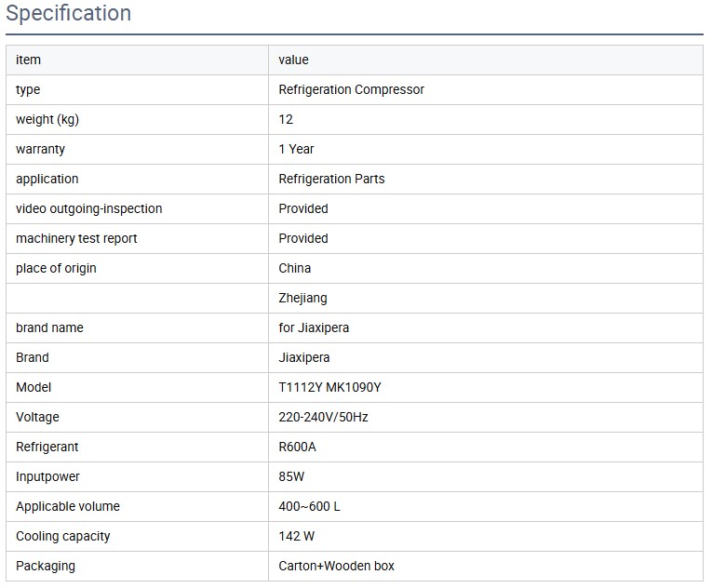Click the 142 W cooling capacity value
This screenshot has width=712, height=588.
[297, 536]
